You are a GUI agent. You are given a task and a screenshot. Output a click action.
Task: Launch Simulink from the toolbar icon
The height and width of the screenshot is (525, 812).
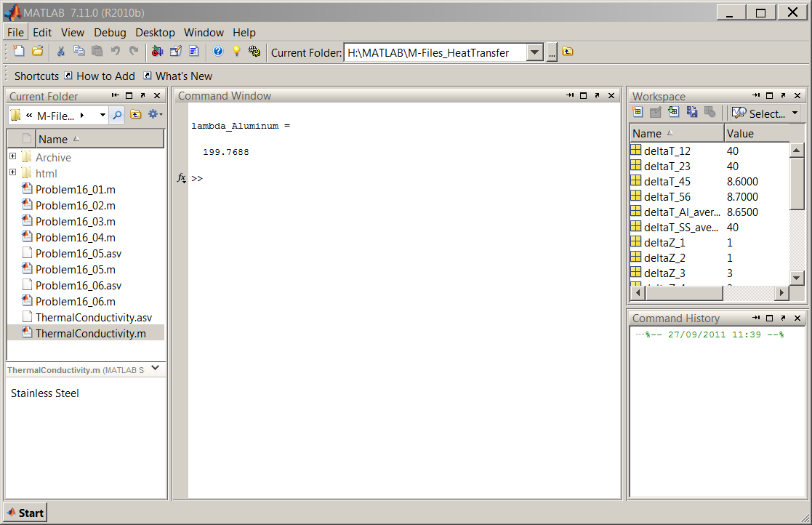point(157,51)
